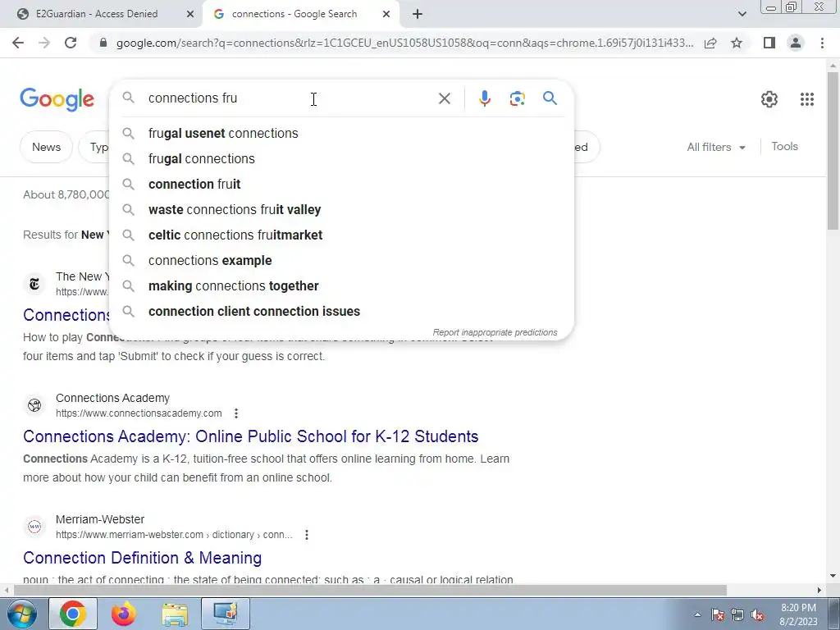Open the Google apps grid

click(807, 99)
